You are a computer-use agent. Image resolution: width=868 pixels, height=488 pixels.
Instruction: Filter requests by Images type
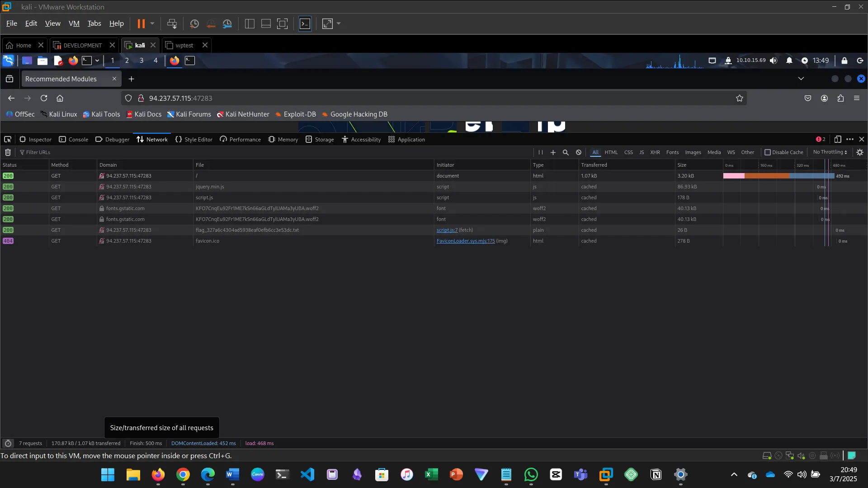point(693,152)
